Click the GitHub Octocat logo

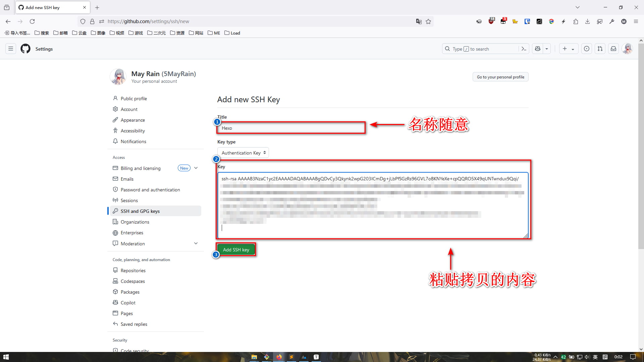coord(25,49)
